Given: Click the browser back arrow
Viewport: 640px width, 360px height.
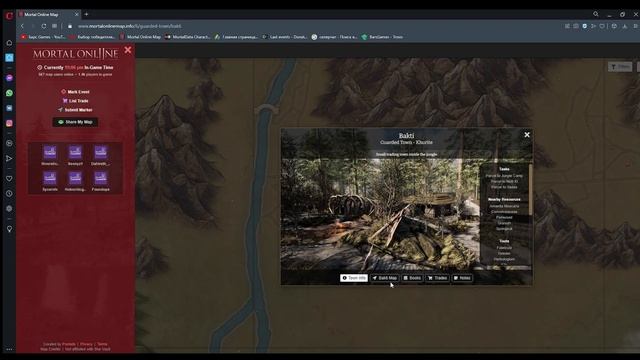Looking at the screenshot, I should [x=22, y=26].
